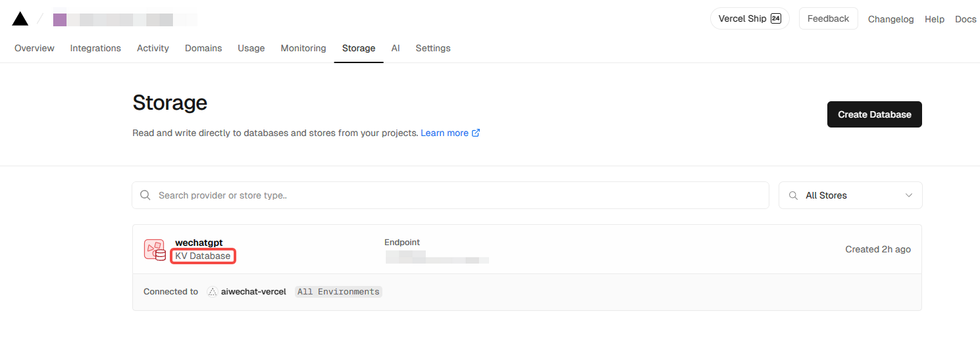
Task: Click the purple team avatar square
Action: point(60,20)
